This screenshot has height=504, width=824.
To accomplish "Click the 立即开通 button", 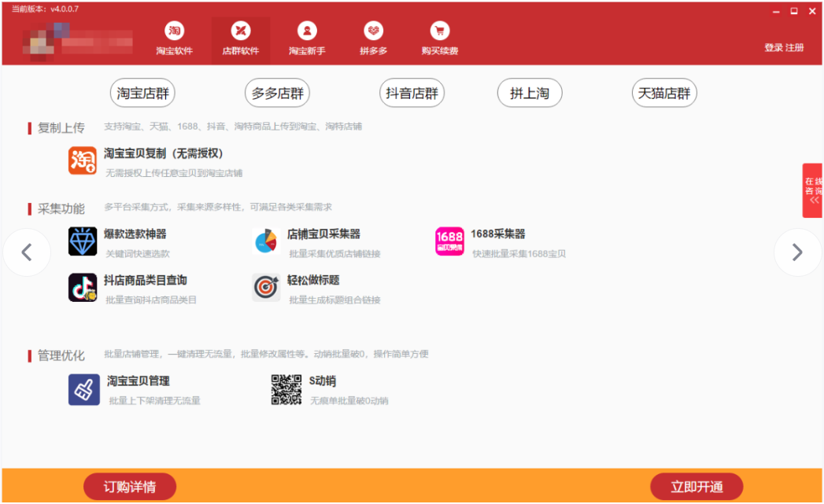I will click(x=697, y=487).
